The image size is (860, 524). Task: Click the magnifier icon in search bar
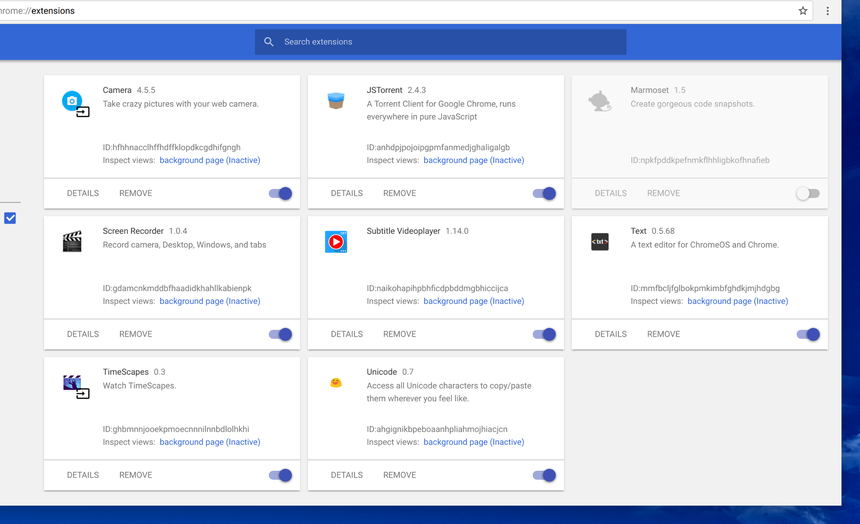(x=269, y=42)
